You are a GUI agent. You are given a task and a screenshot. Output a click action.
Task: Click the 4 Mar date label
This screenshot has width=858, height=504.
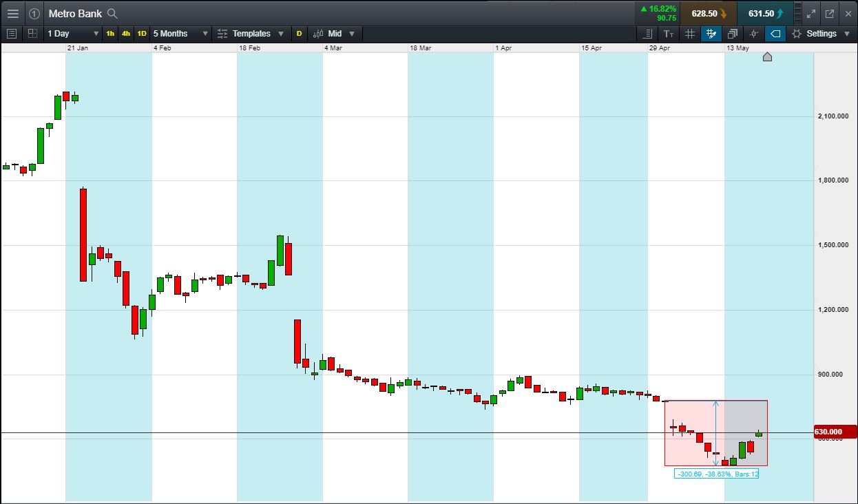[x=334, y=48]
